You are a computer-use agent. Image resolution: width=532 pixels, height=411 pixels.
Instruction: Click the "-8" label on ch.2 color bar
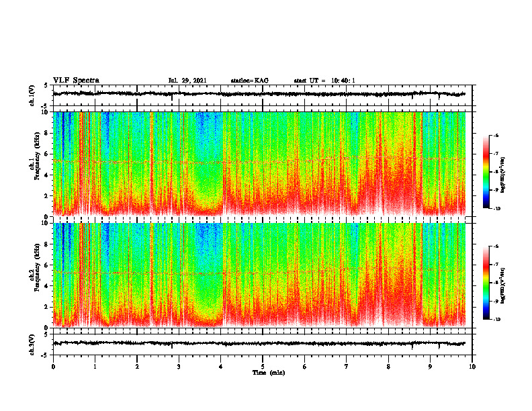click(496, 283)
